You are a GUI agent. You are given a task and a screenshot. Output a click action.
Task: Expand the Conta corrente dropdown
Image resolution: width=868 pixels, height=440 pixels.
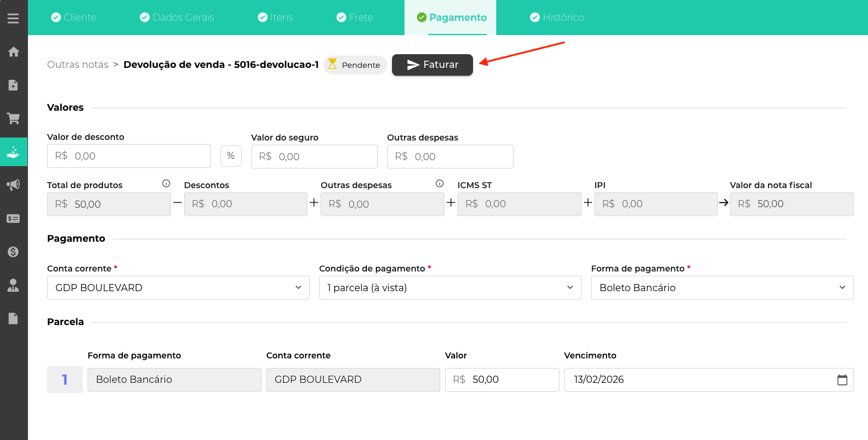[x=178, y=288]
